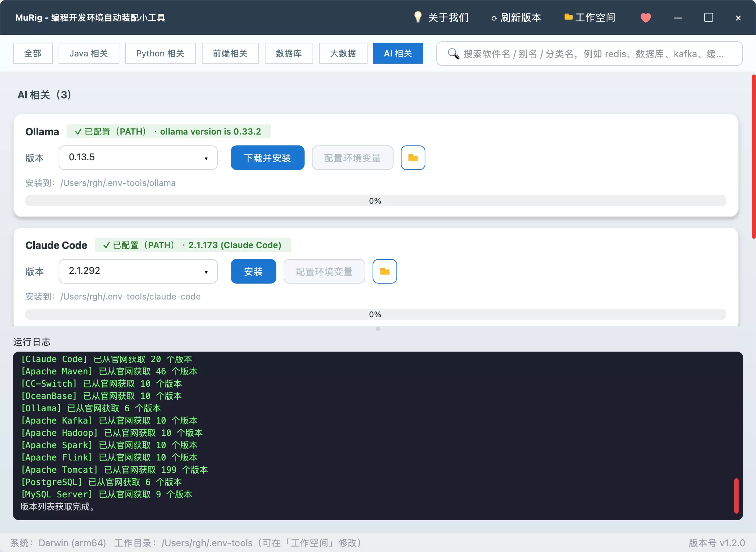756x552 pixels.
Task: Click Ollama's 配置环境变量 button
Action: [x=352, y=158]
